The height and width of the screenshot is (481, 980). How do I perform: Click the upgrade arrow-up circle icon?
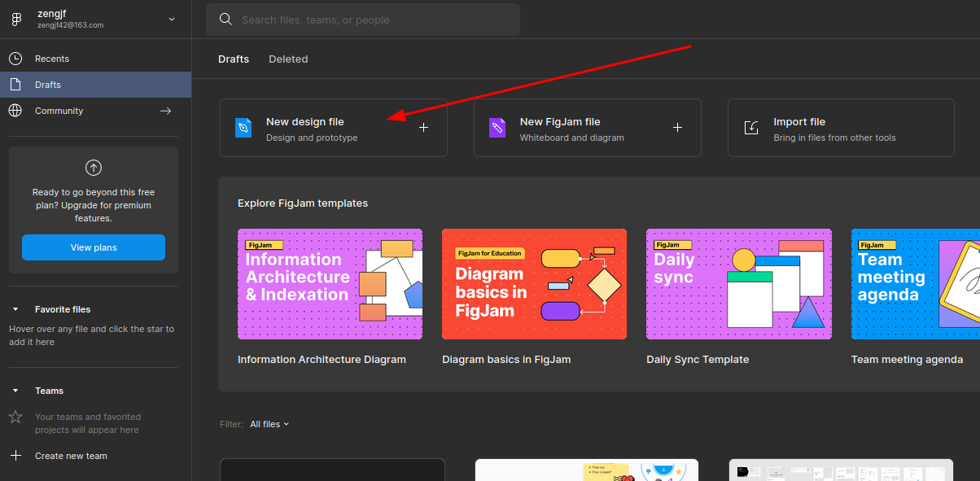[x=94, y=168]
